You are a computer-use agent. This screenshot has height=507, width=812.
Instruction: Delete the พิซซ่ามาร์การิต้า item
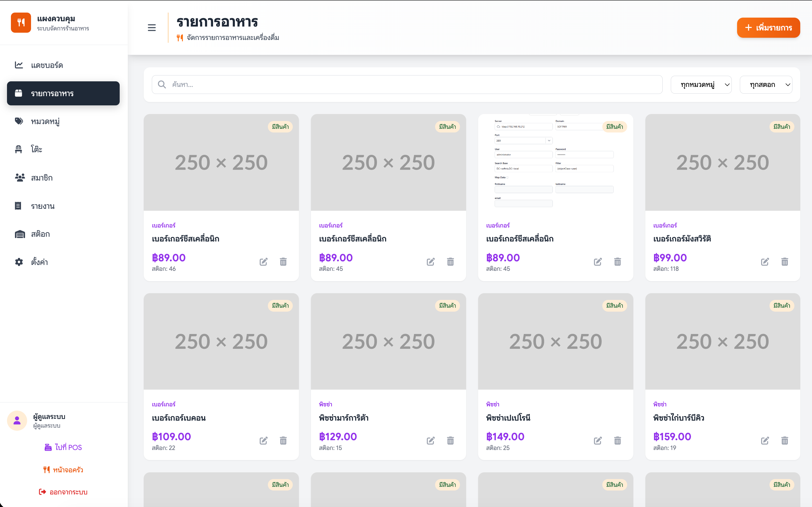(450, 440)
